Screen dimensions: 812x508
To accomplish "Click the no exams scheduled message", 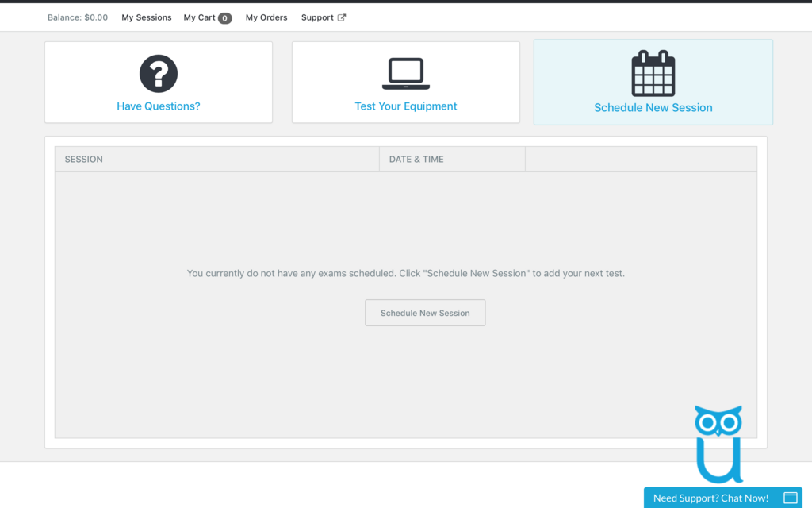I will pyautogui.click(x=405, y=273).
